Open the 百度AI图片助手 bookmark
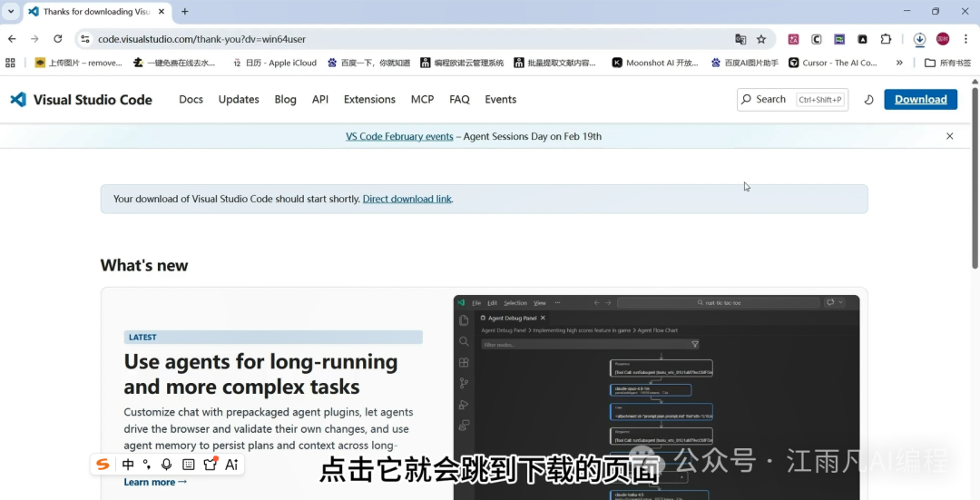This screenshot has width=980, height=500. click(744, 63)
